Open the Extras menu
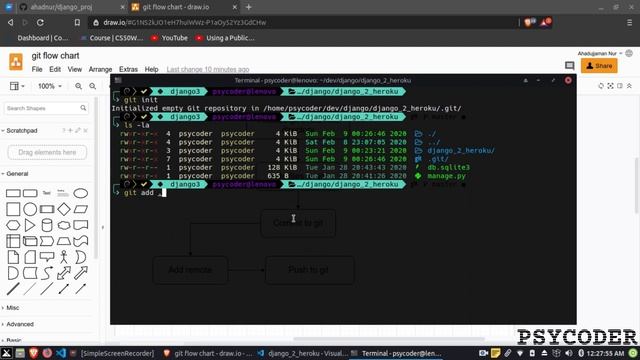 [128, 69]
